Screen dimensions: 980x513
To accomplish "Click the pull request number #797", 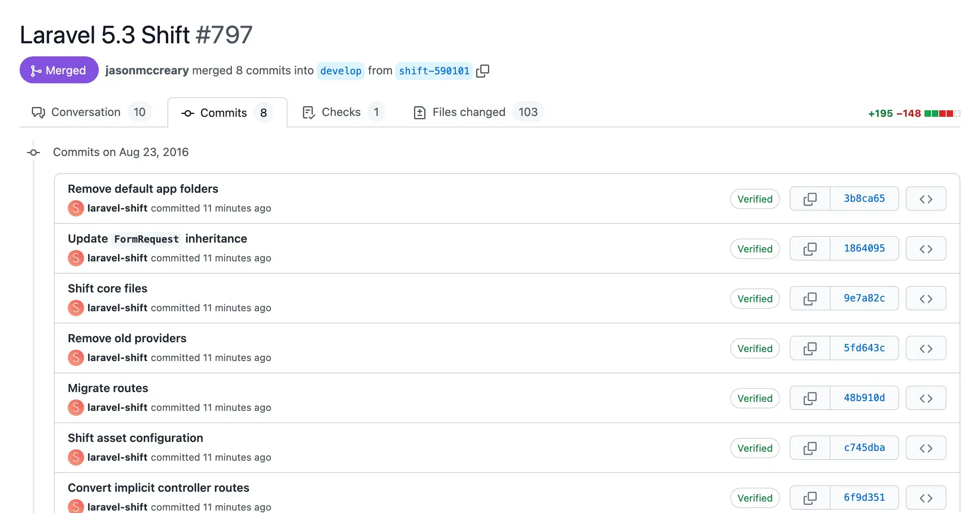I will click(x=224, y=35).
